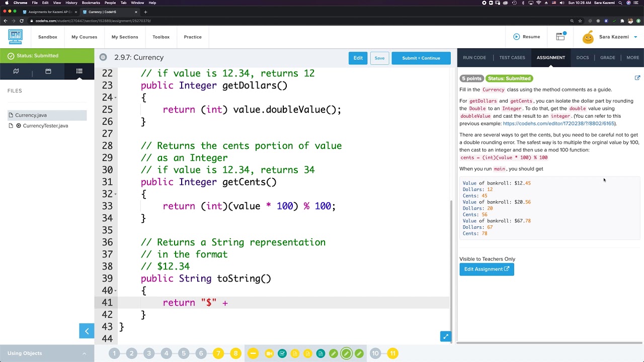Open the notifications window icon with blue dot
This screenshot has width=644, height=362.
(560, 36)
